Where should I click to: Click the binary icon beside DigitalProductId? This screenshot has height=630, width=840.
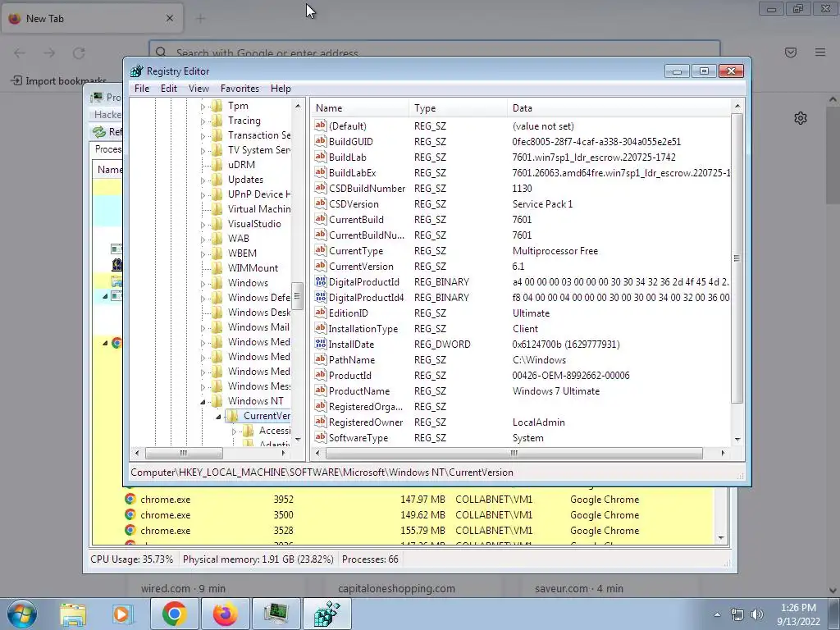point(321,282)
